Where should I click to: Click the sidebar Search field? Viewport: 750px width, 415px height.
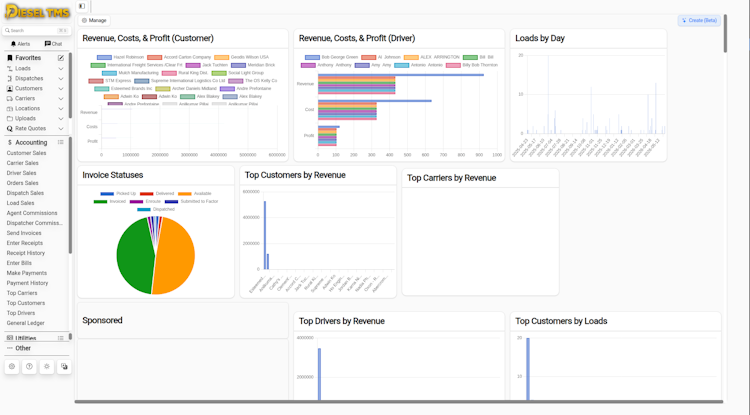coord(36,31)
